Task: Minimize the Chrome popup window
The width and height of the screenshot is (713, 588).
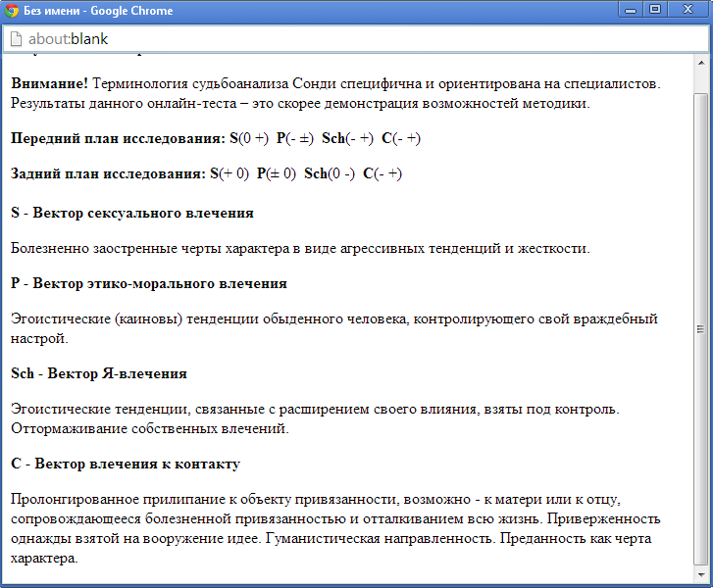Action: [x=631, y=9]
